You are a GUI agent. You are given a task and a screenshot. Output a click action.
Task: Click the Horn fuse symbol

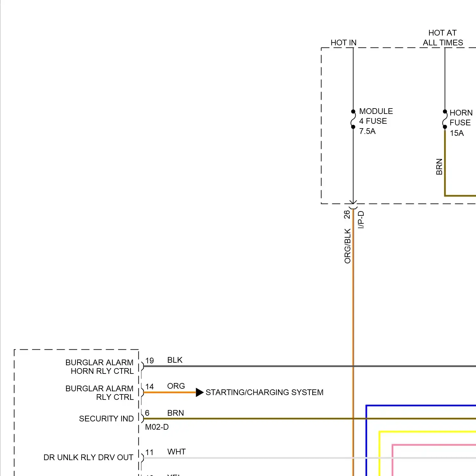coord(445,119)
